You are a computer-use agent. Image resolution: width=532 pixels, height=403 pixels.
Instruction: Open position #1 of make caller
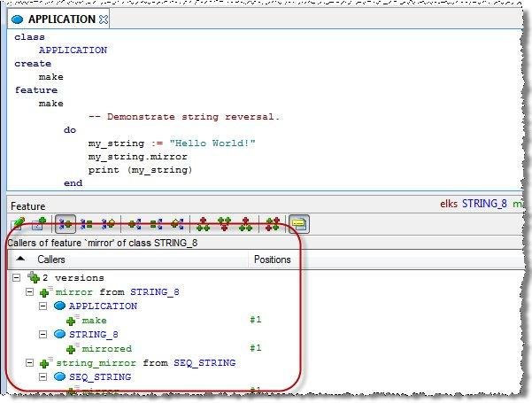[x=256, y=320]
